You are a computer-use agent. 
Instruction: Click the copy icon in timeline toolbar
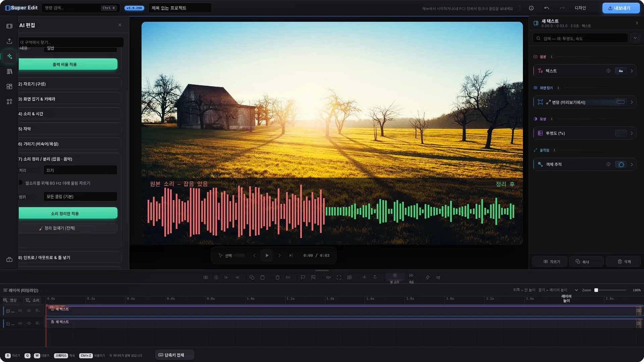pos(252,278)
